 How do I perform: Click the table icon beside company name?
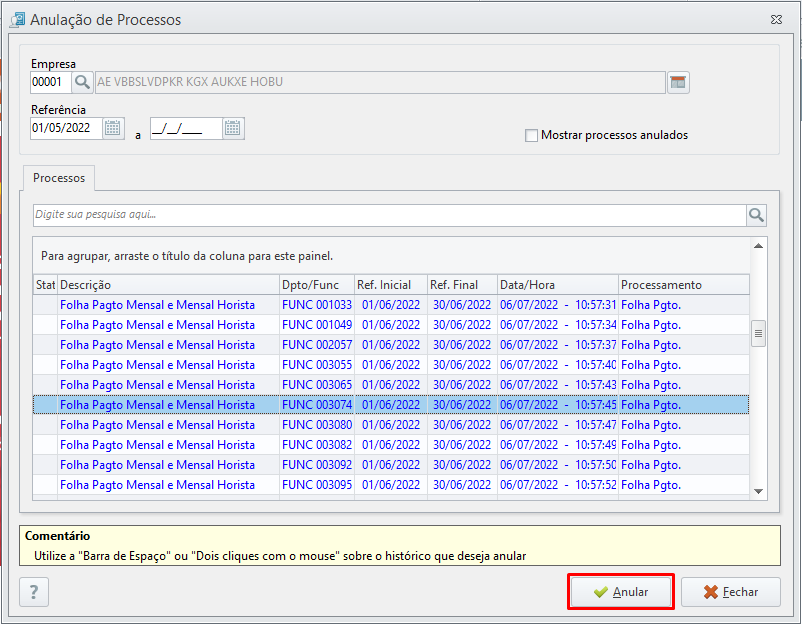click(678, 82)
